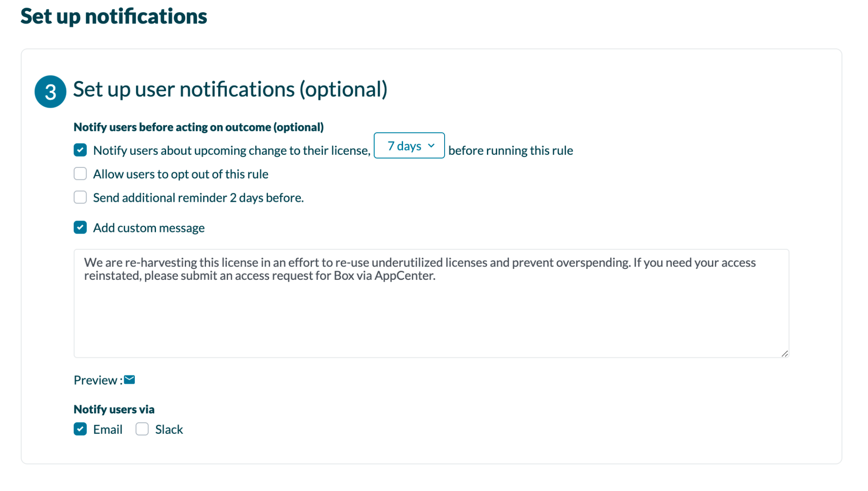This screenshot has width=868, height=491.
Task: Click the email preview envelope icon
Action: pos(129,380)
